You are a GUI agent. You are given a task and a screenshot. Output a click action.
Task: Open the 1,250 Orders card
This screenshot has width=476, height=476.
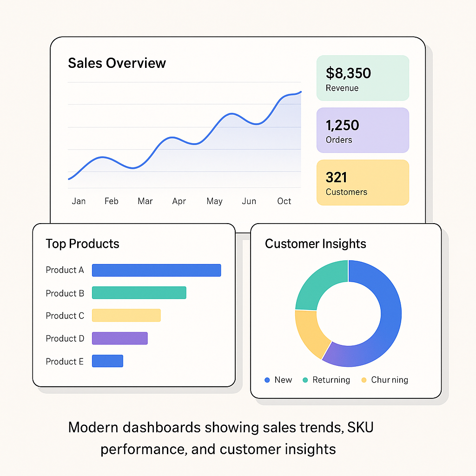pos(363,131)
